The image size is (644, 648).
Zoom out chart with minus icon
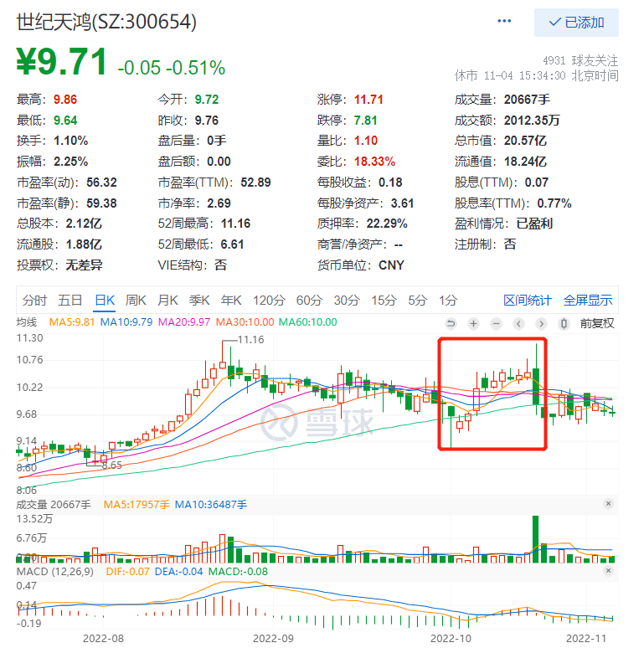(x=496, y=324)
